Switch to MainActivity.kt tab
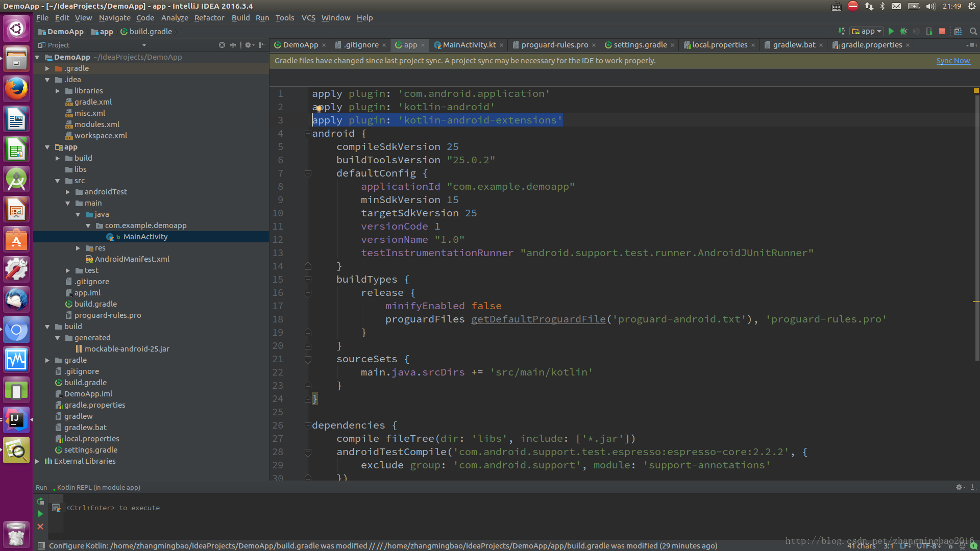The width and height of the screenshot is (980, 551). (469, 45)
